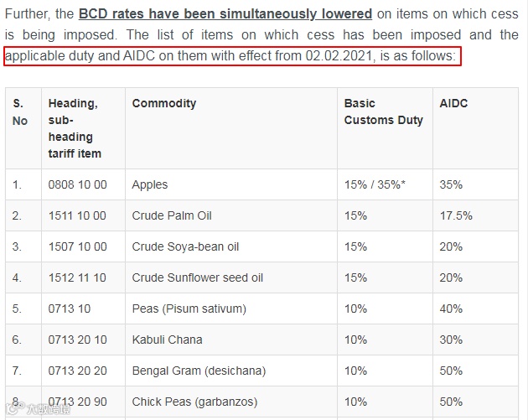
Task: Click the "Heading, sub-heading tariff item" header
Action: (75, 128)
